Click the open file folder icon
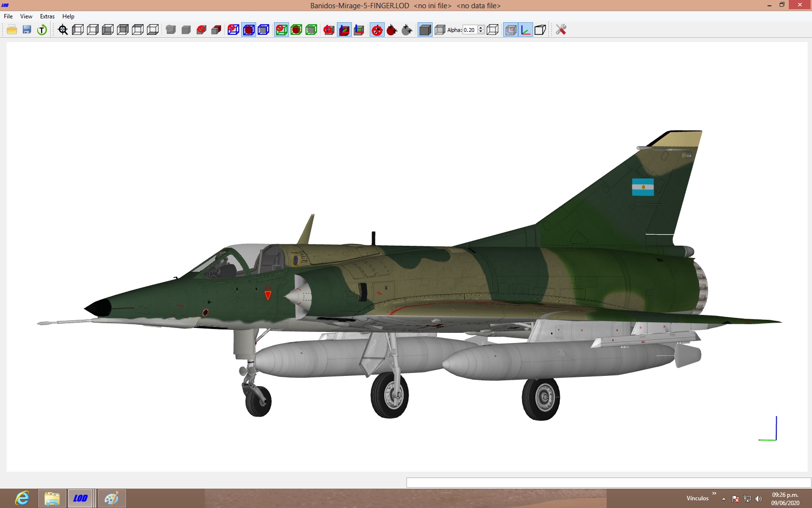Screen dimensions: 812x508 pyautogui.click(x=12, y=30)
